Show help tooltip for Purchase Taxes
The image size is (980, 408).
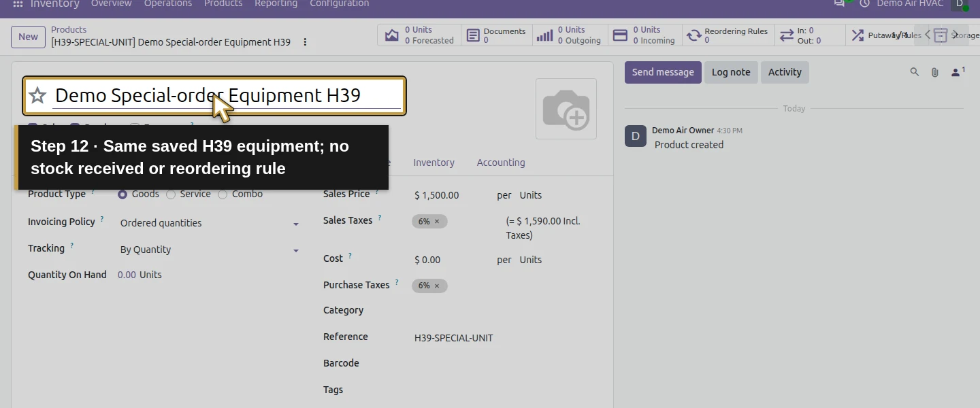(x=397, y=282)
